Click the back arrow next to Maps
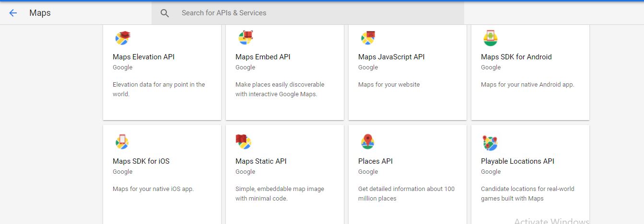This screenshot has width=644, height=224. [x=13, y=13]
